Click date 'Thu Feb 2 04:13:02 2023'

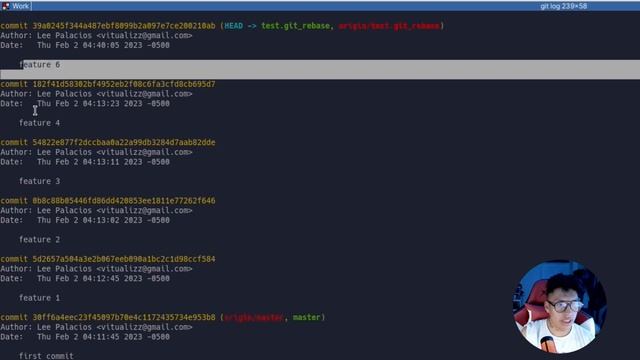90,220
